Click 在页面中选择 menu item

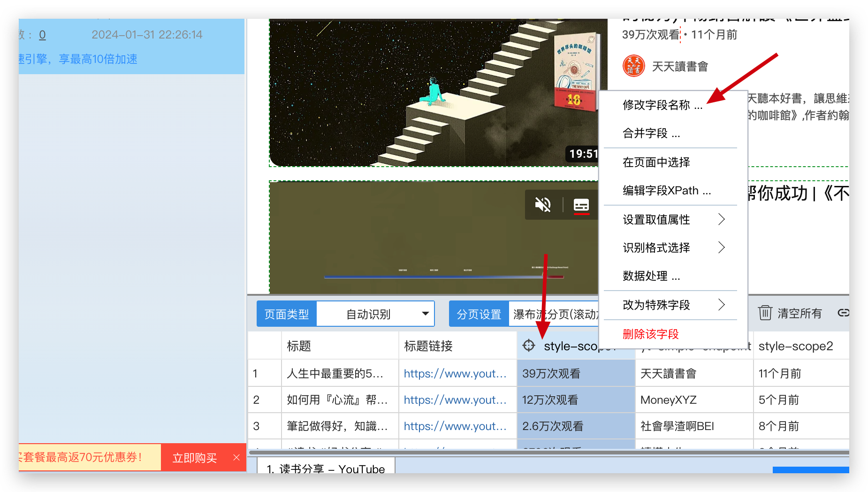click(x=656, y=162)
